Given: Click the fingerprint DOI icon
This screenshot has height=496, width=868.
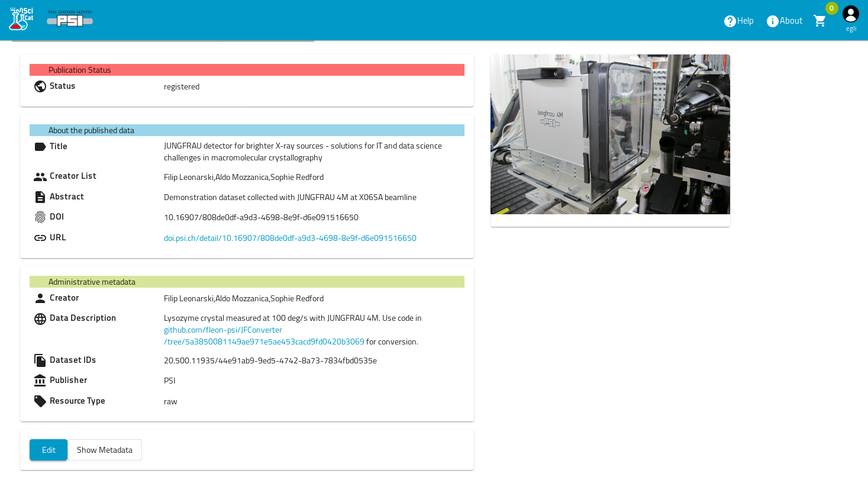Looking at the screenshot, I should click(x=40, y=217).
